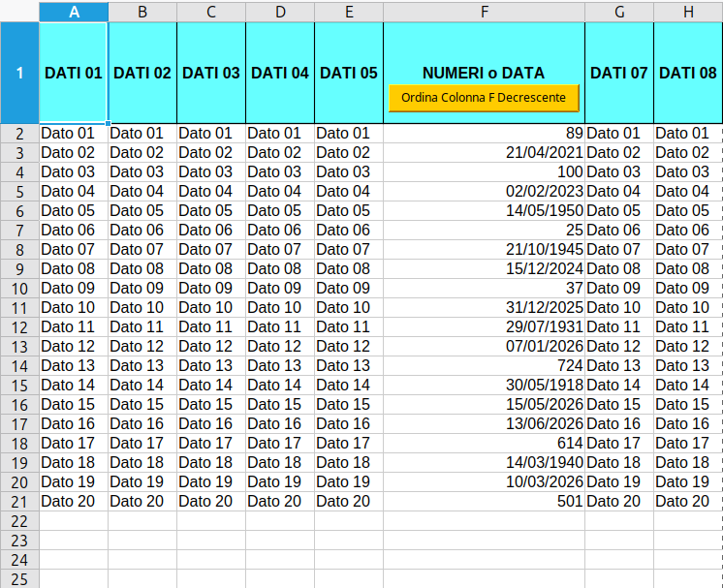Select column D header
Screen dimensions: 723x588
(x=280, y=12)
